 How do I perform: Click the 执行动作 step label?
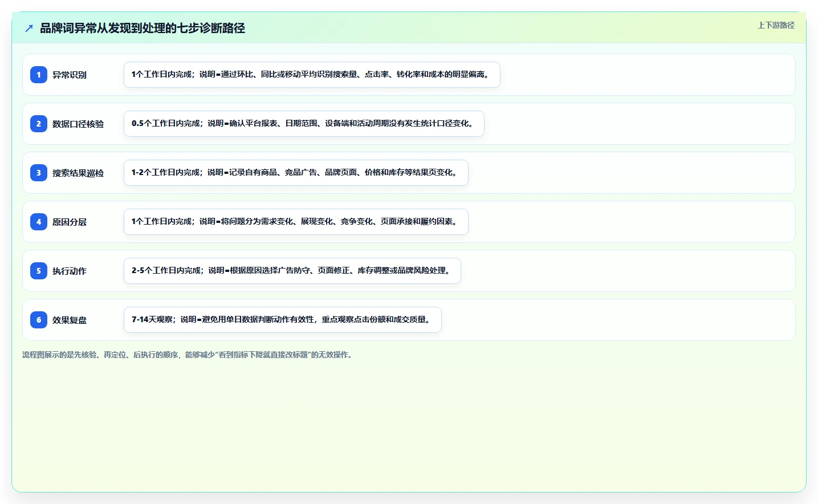(70, 271)
